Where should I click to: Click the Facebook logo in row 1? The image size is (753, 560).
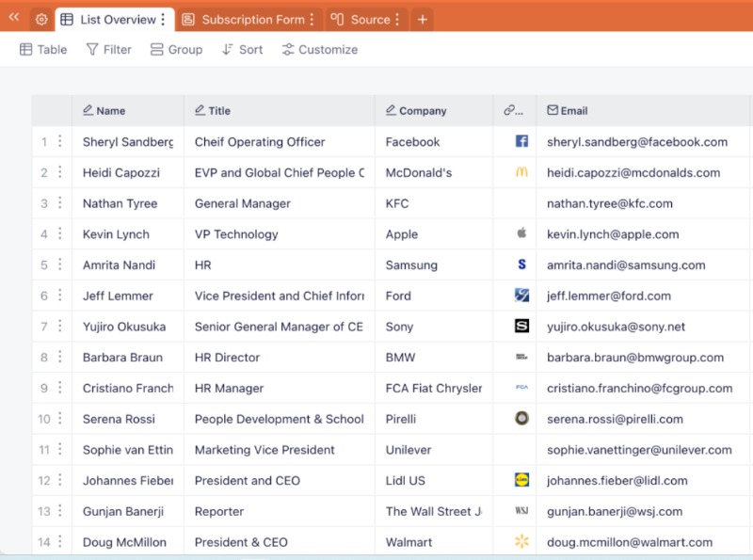pyautogui.click(x=521, y=142)
